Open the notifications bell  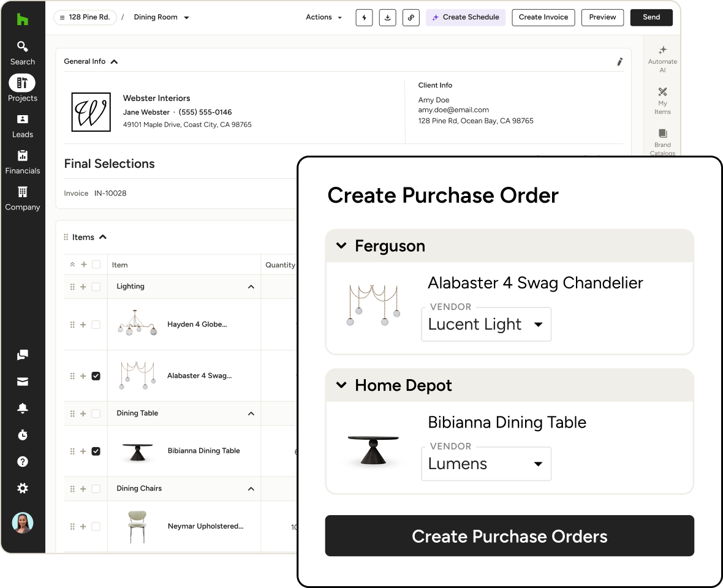(22, 409)
